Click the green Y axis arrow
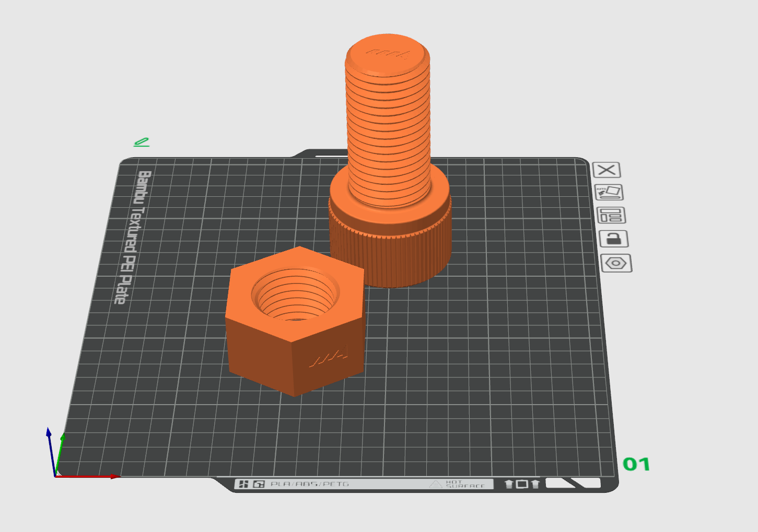Image resolution: width=758 pixels, height=532 pixels. click(62, 439)
